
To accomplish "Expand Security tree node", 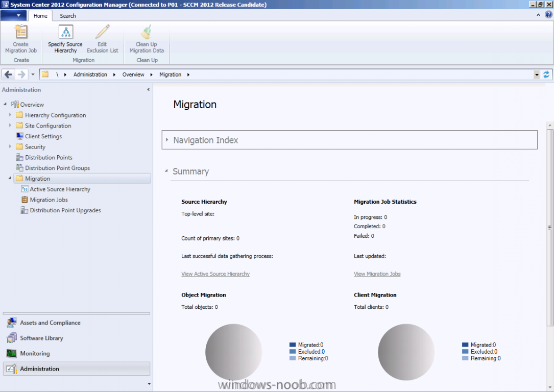I will 10,146.
